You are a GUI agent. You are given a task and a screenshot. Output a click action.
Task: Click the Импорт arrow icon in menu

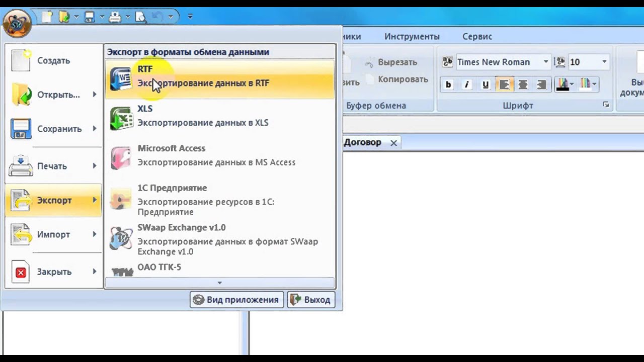21,234
